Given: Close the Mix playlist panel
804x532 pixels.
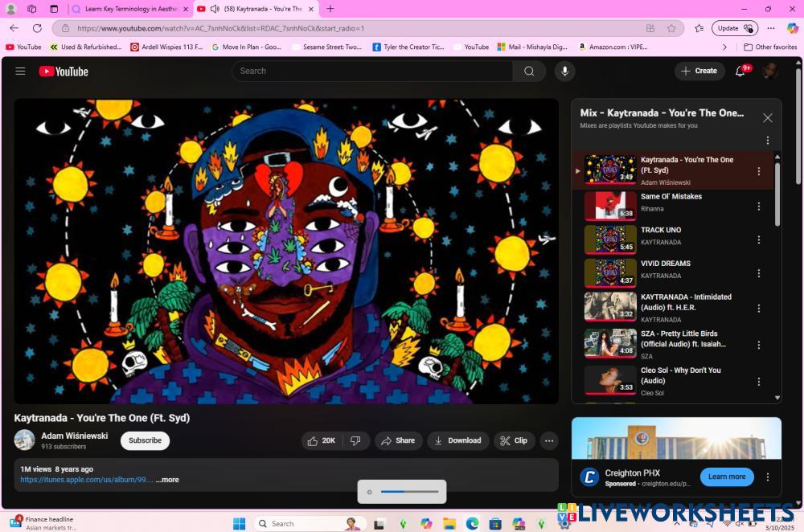Looking at the screenshot, I should coord(767,117).
